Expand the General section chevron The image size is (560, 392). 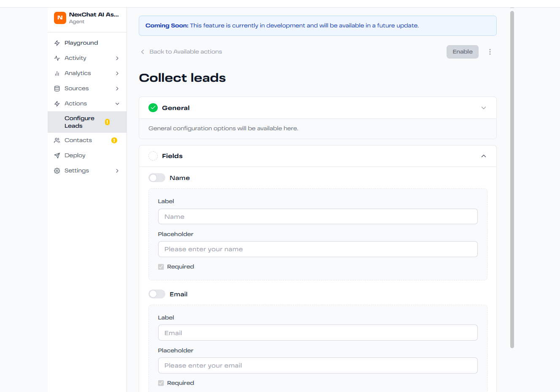pos(483,108)
